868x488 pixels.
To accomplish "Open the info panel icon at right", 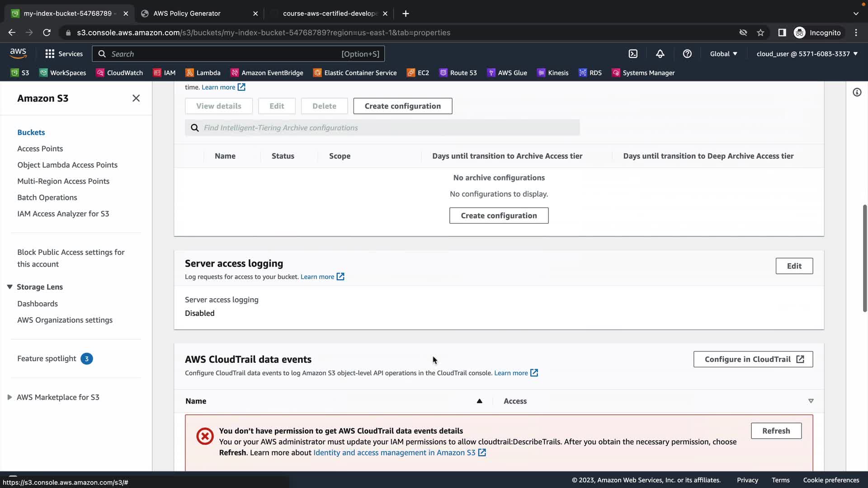I will 857,92.
